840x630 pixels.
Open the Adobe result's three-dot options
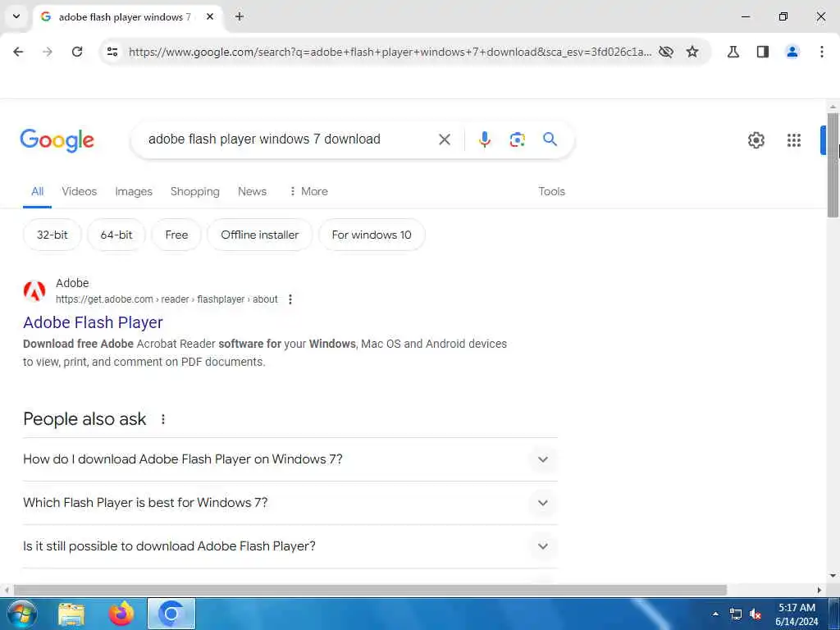(290, 299)
